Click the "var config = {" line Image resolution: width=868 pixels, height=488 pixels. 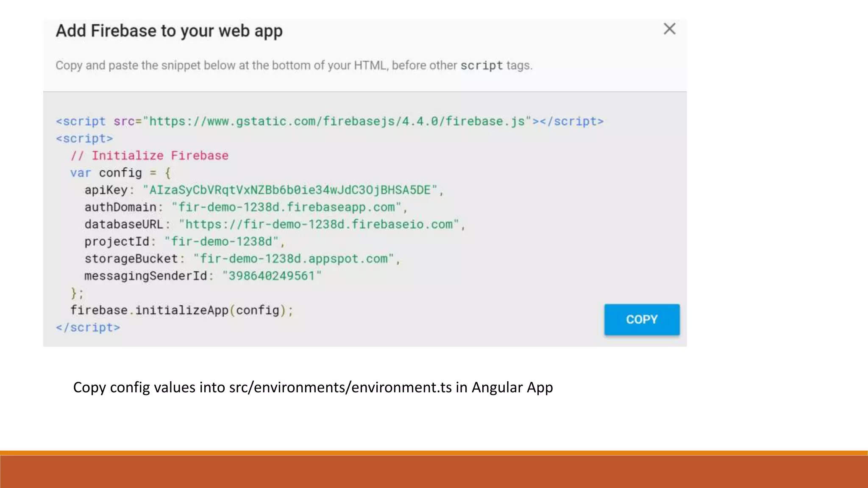coord(120,173)
